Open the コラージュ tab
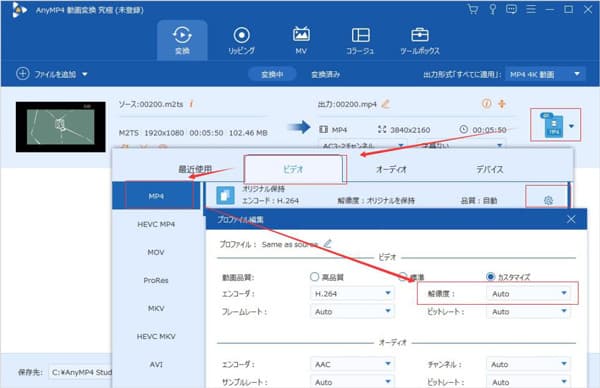This screenshot has width=600, height=388. pos(360,40)
